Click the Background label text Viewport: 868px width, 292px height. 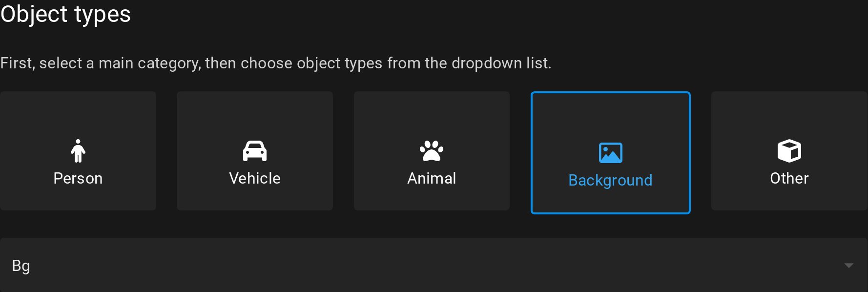(x=610, y=180)
